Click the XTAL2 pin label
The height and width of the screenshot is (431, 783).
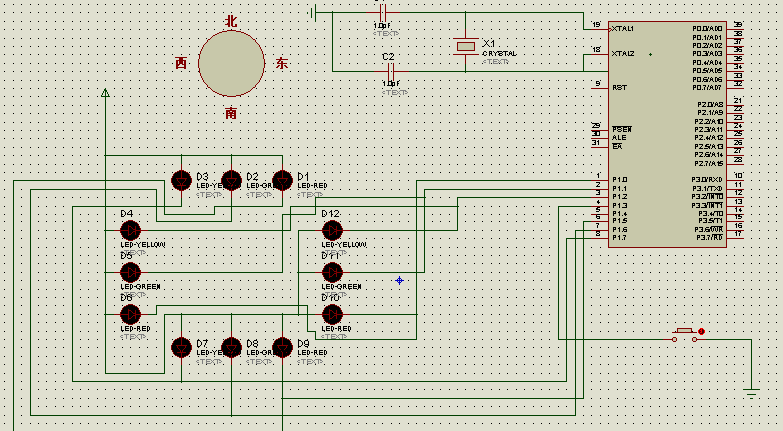click(x=623, y=53)
